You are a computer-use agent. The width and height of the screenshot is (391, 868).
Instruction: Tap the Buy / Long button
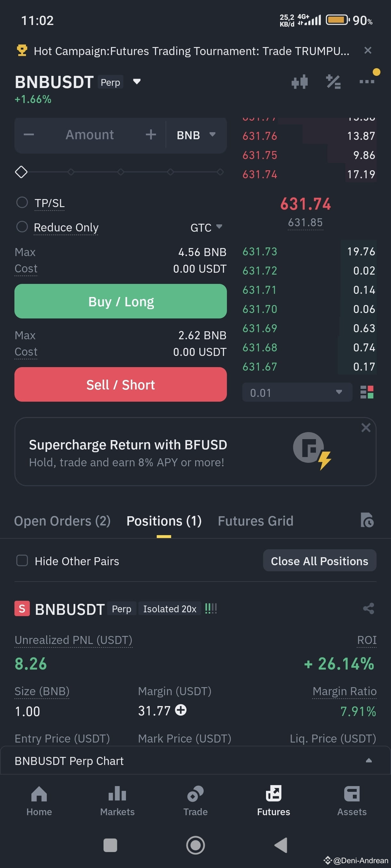[x=121, y=301]
